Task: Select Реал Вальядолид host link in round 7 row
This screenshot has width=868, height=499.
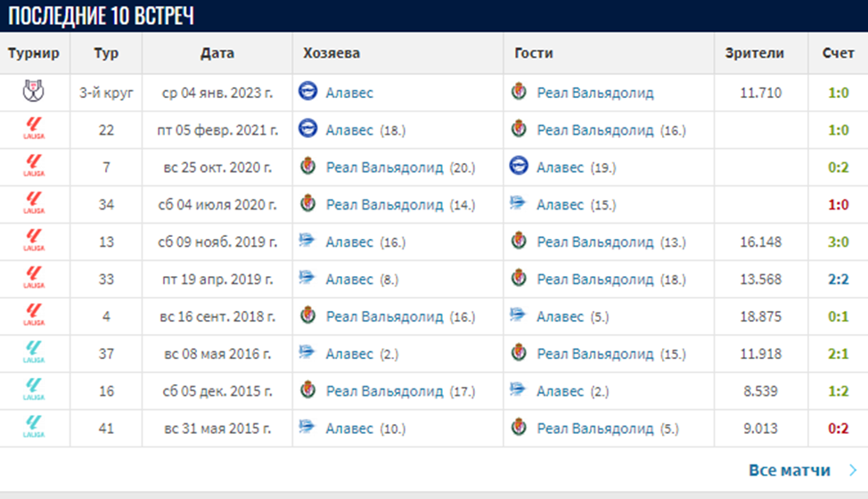Action: point(385,168)
